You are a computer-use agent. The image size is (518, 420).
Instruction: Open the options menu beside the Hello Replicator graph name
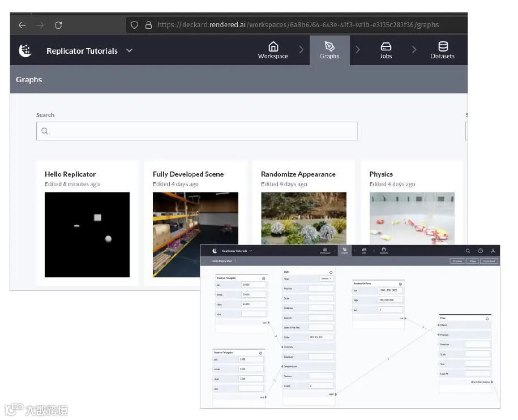(235, 261)
